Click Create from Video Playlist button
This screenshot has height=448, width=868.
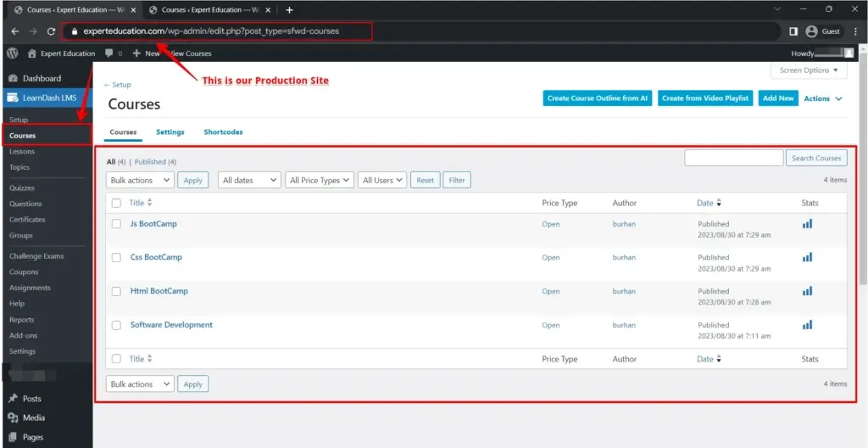pyautogui.click(x=705, y=98)
